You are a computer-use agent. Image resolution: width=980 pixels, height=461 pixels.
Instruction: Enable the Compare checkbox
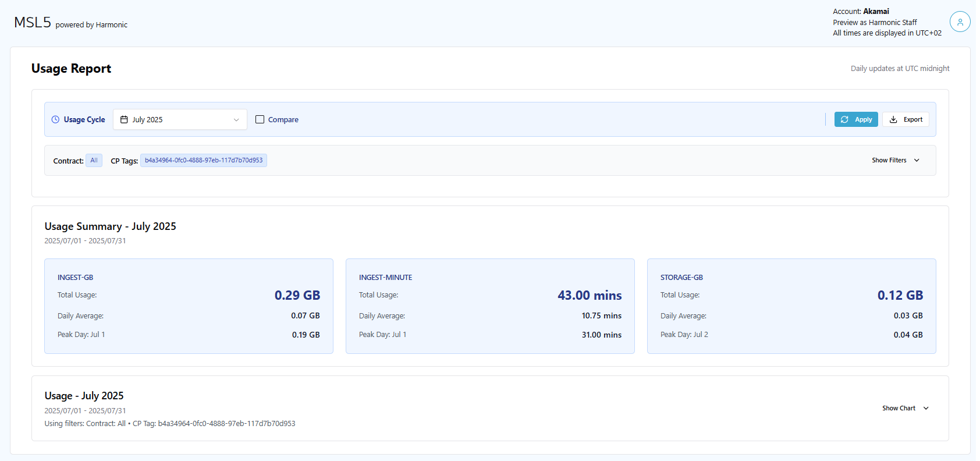pyautogui.click(x=260, y=119)
